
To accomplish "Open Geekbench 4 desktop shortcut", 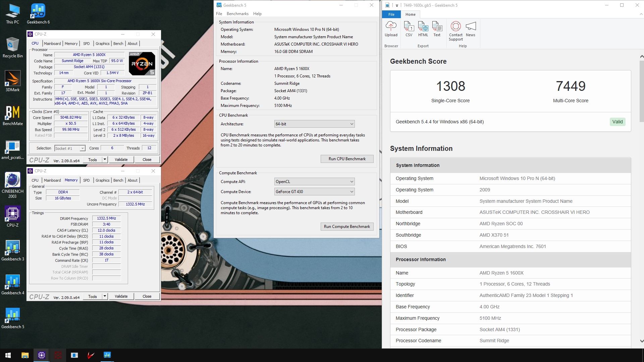I will click(12, 285).
